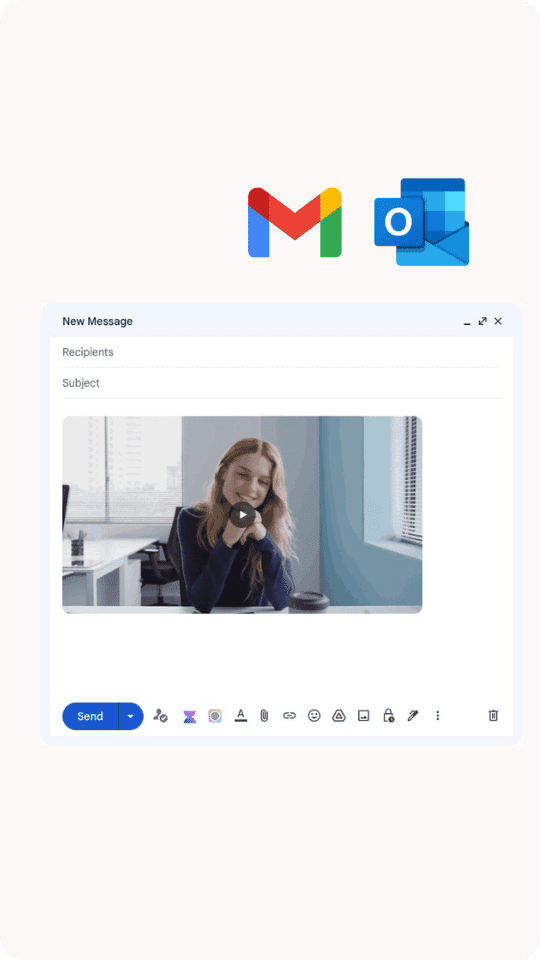The width and height of the screenshot is (540, 960).
Task: Toggle confidential mode lock icon
Action: 388,715
